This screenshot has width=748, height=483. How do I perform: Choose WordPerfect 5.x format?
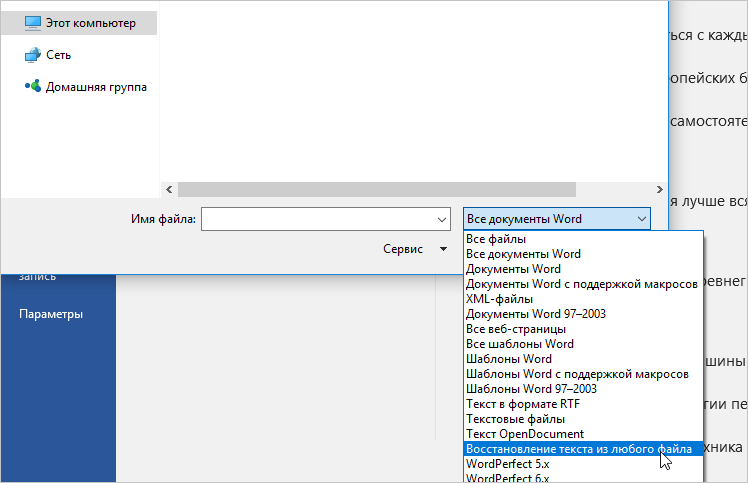[x=507, y=464]
